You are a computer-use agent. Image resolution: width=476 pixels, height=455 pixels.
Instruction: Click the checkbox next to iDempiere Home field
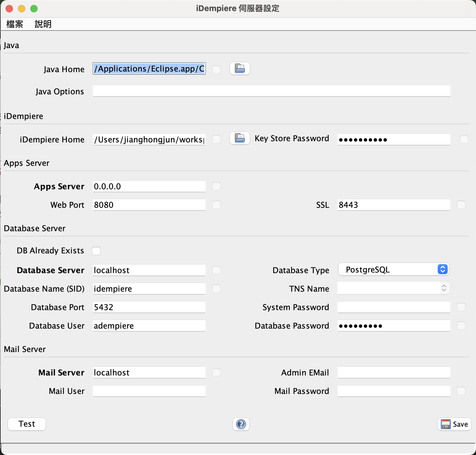(216, 139)
